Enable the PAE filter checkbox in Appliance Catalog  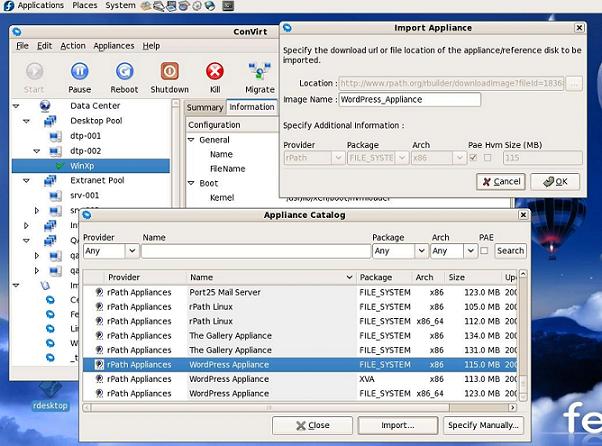(484, 251)
